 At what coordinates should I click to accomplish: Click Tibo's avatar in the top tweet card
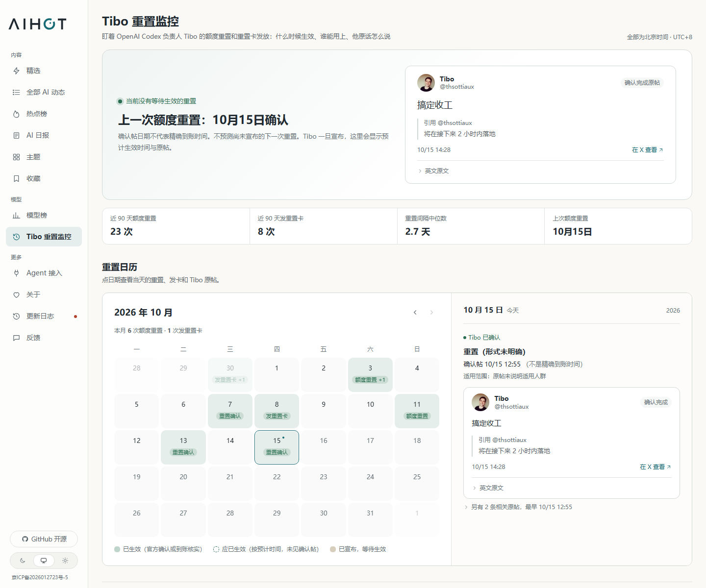[x=426, y=83]
